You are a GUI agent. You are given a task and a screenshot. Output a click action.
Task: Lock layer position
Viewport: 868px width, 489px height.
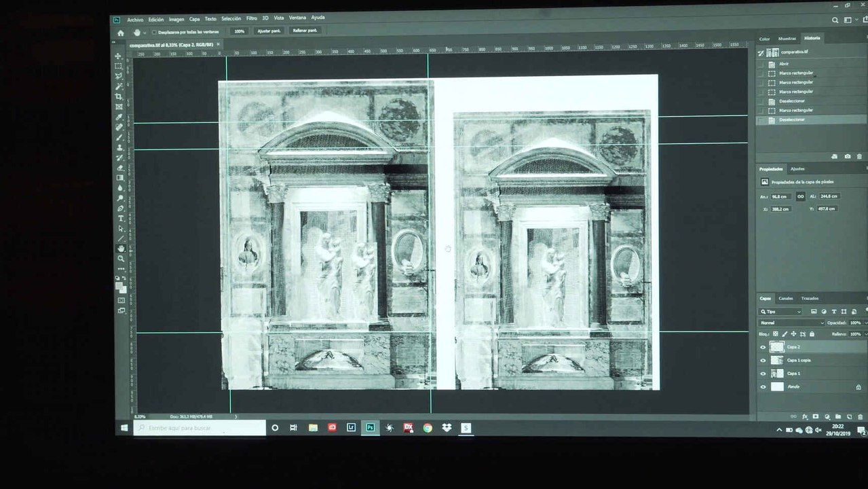point(793,333)
